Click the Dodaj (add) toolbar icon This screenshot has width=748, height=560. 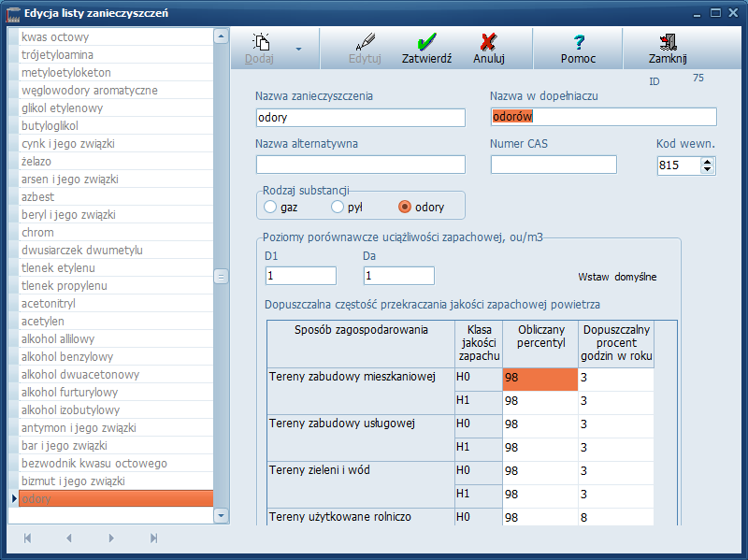(x=261, y=42)
